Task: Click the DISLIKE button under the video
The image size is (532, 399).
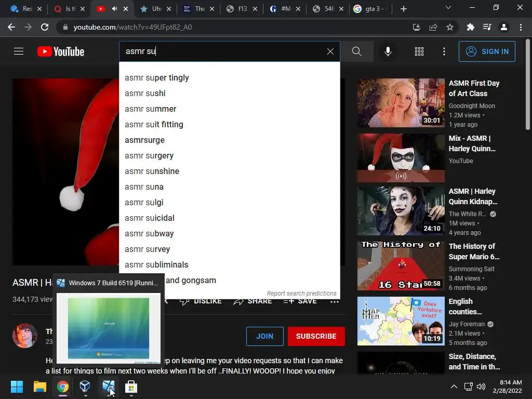Action: pos(201,301)
